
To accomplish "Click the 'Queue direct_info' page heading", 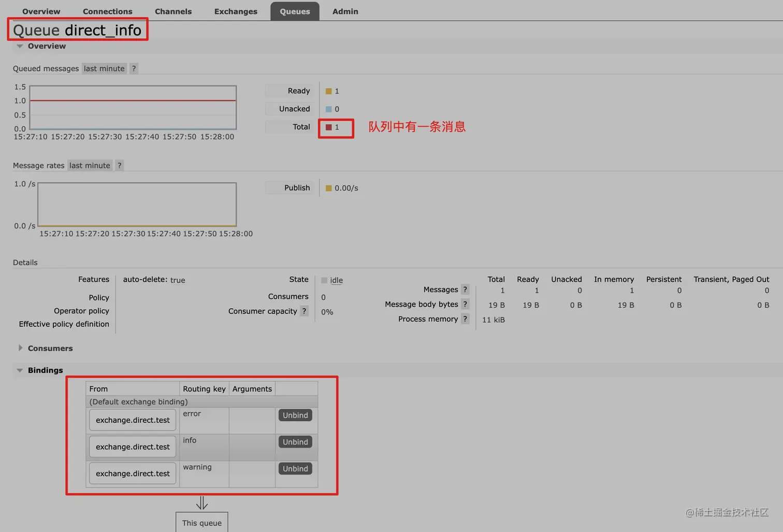I will pyautogui.click(x=77, y=30).
